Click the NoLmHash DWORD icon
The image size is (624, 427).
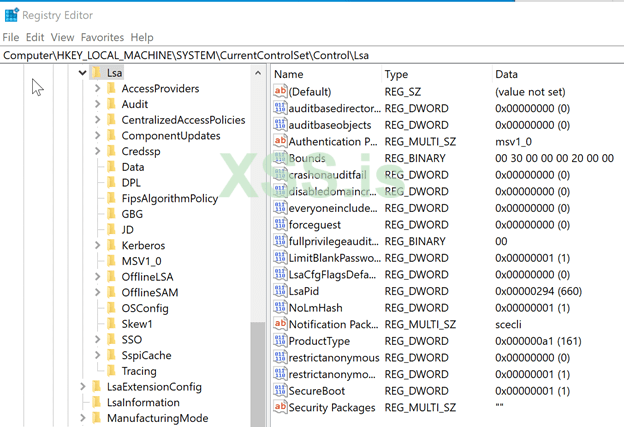click(x=280, y=307)
